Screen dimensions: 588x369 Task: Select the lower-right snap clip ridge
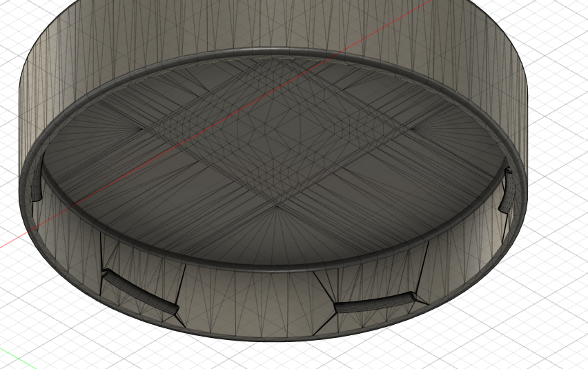[376, 303]
